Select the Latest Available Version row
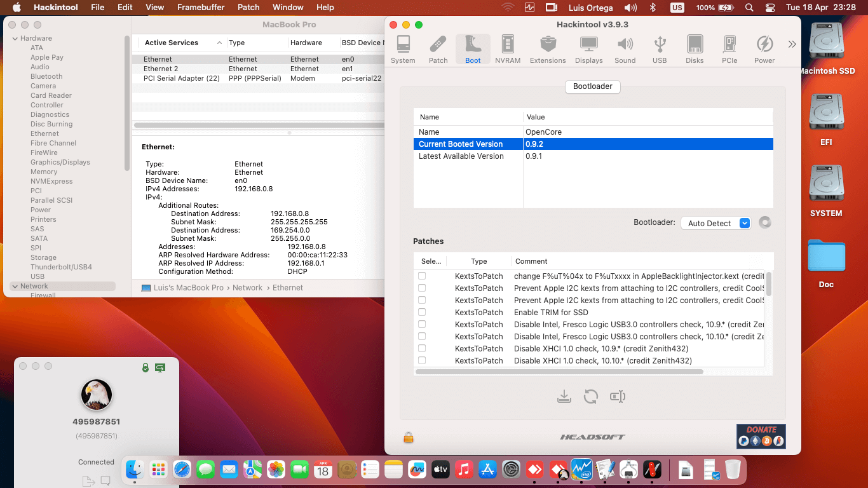 pyautogui.click(x=593, y=156)
